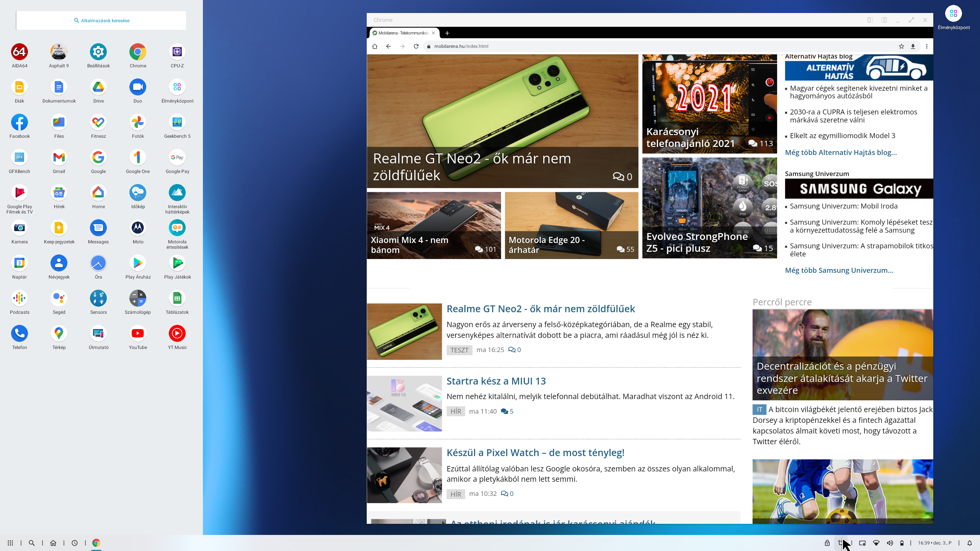Viewport: 980px width, 551px height.
Task: Open notifications bell in taskbar
Action: tap(970, 543)
